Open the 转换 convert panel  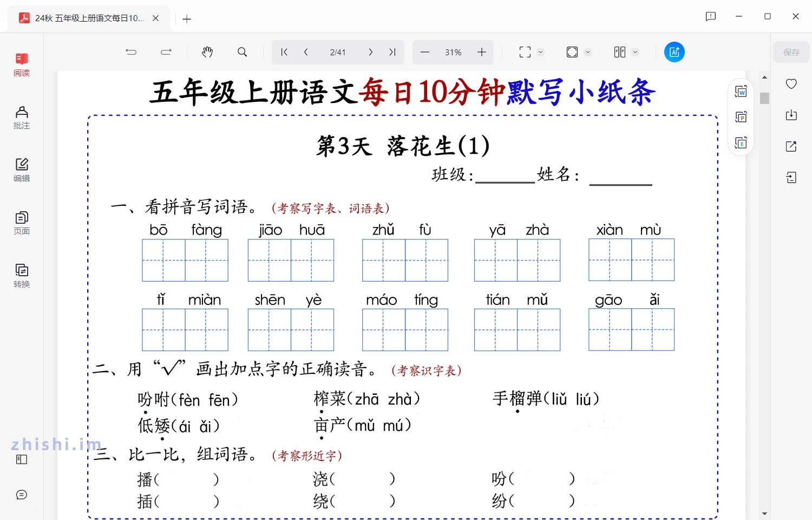point(22,276)
